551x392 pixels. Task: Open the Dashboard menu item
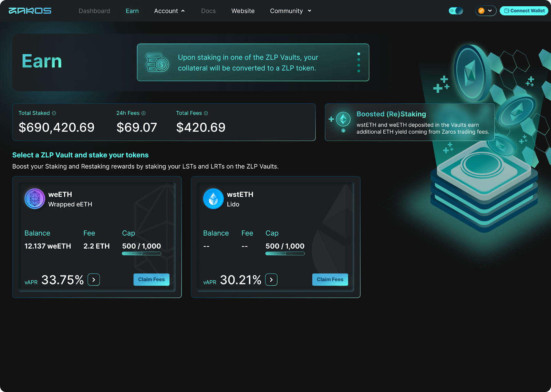pyautogui.click(x=94, y=11)
